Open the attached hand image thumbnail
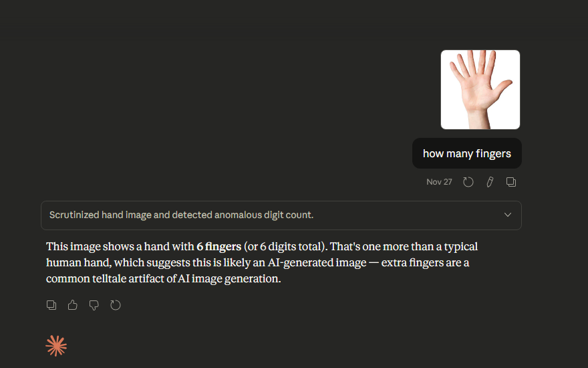This screenshot has width=588, height=368. (480, 90)
